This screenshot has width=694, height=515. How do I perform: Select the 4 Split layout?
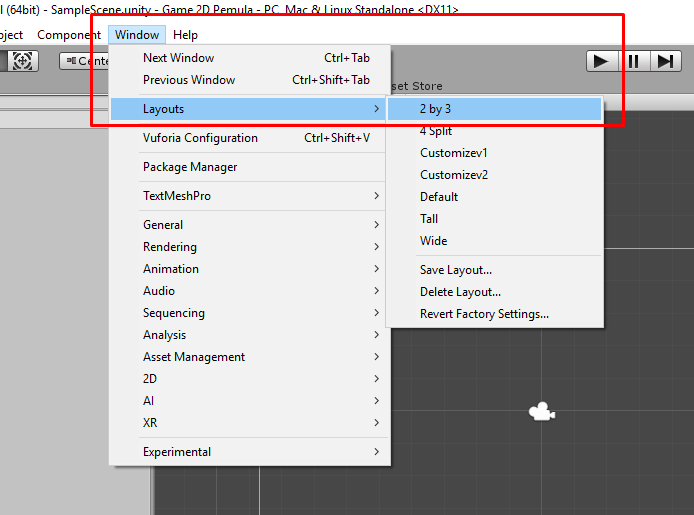(494, 131)
